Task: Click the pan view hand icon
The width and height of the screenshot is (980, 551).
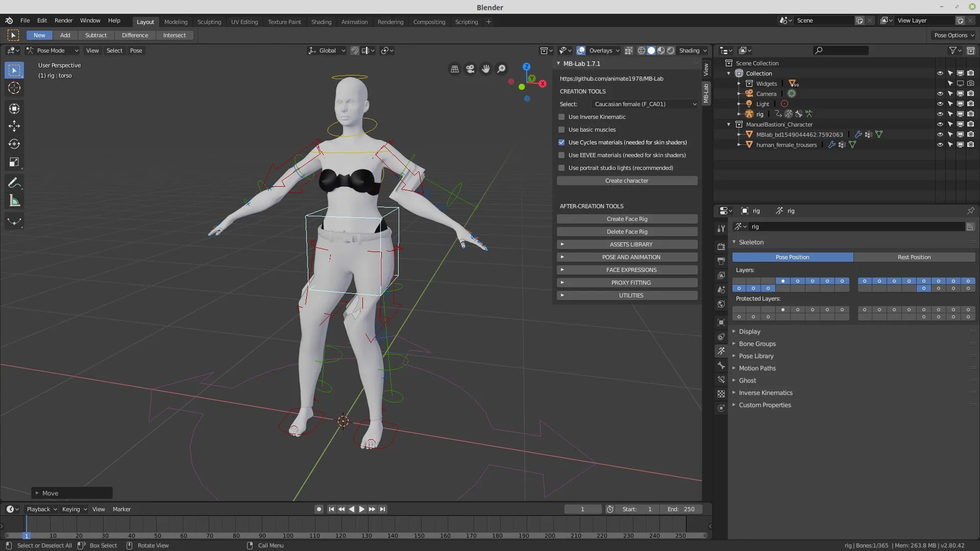Action: [486, 69]
